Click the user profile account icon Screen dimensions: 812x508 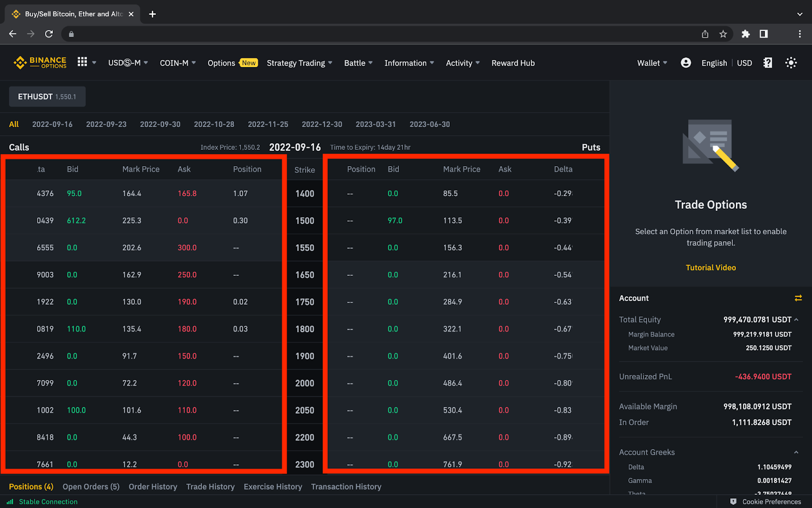[x=686, y=62]
